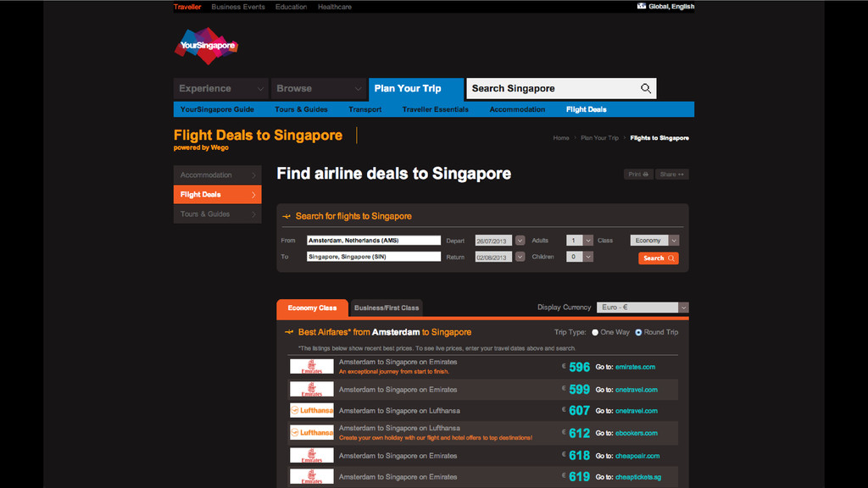The width and height of the screenshot is (868, 488).
Task: Go to onetravel.com in the €599 row
Action: [636, 390]
